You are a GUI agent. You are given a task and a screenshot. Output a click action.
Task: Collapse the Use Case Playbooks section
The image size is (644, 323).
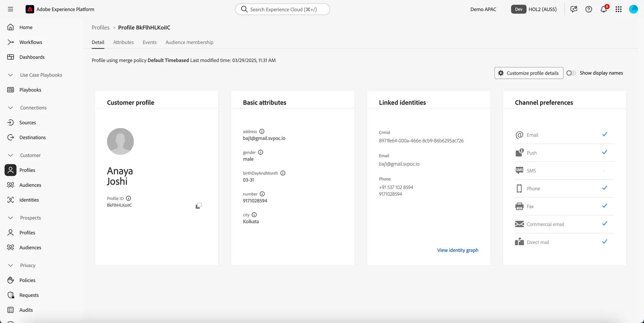click(x=10, y=75)
